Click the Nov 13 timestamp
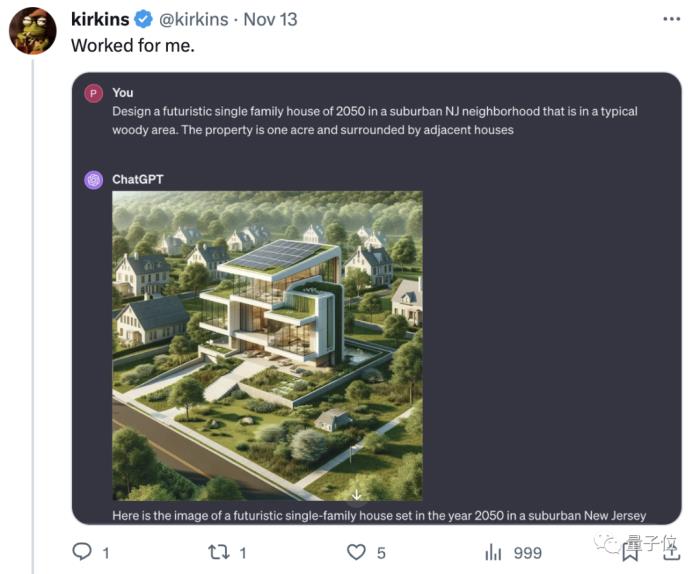 click(270, 20)
